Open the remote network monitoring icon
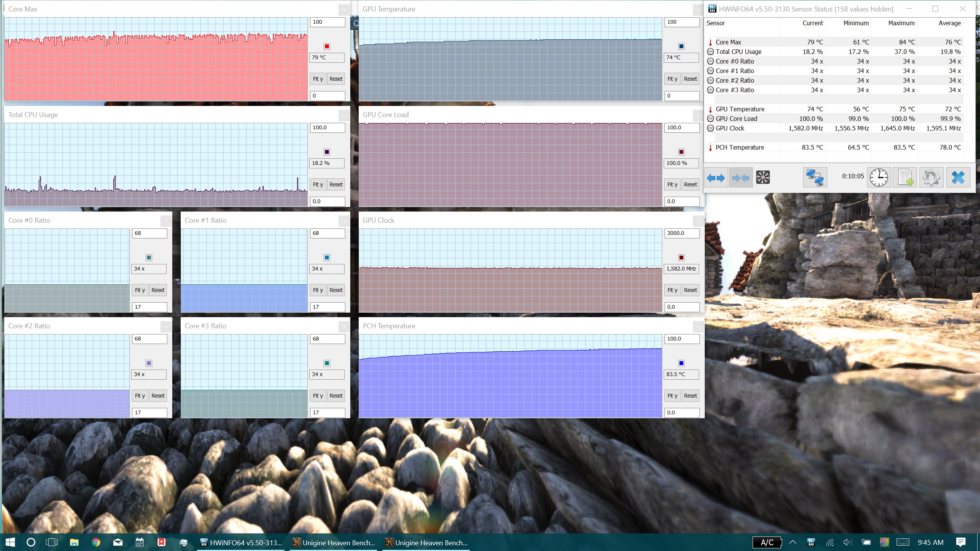Screen dimensions: 980x551 (x=815, y=178)
